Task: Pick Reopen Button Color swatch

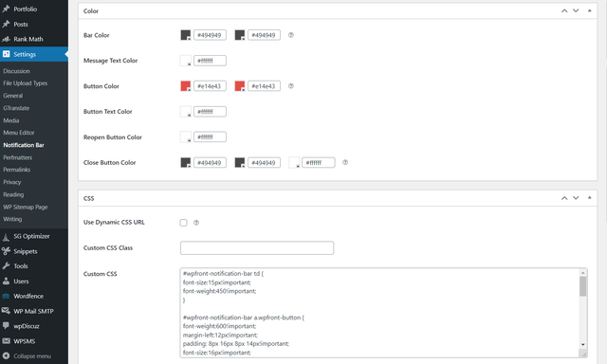Action: [x=186, y=136]
